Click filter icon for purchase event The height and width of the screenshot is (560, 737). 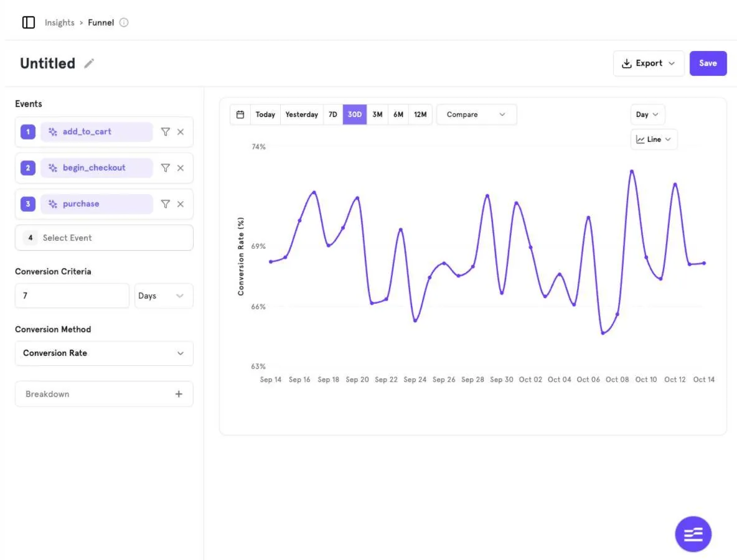[166, 204]
